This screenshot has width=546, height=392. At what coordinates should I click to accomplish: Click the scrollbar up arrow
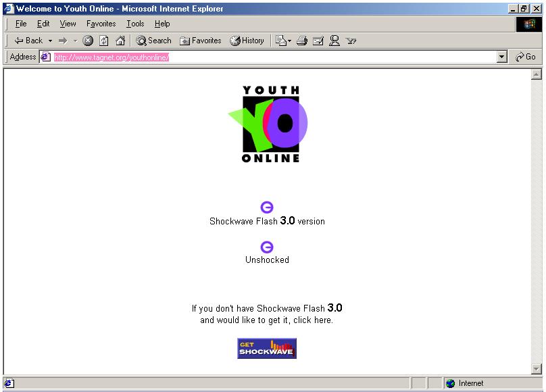[537, 74]
